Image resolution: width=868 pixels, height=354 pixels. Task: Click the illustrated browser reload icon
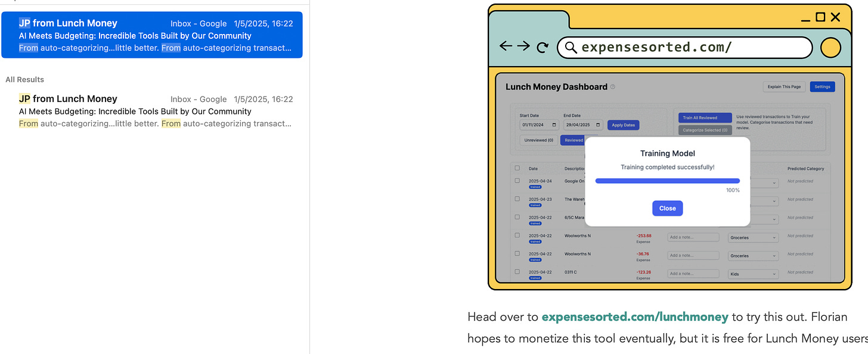click(542, 47)
